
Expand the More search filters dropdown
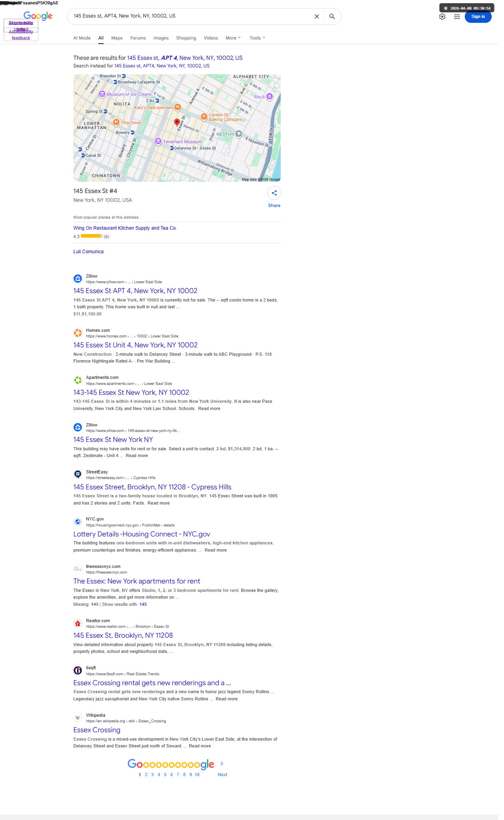coord(233,38)
